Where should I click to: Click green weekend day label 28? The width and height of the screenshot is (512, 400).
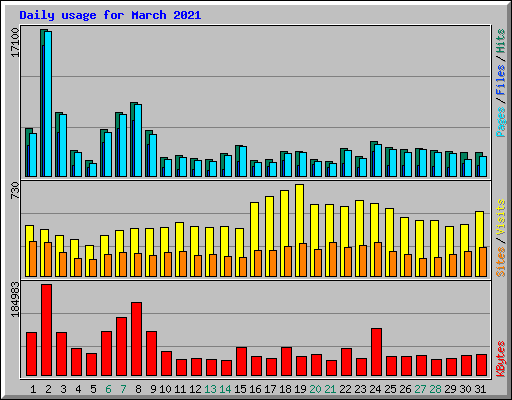tap(435, 389)
